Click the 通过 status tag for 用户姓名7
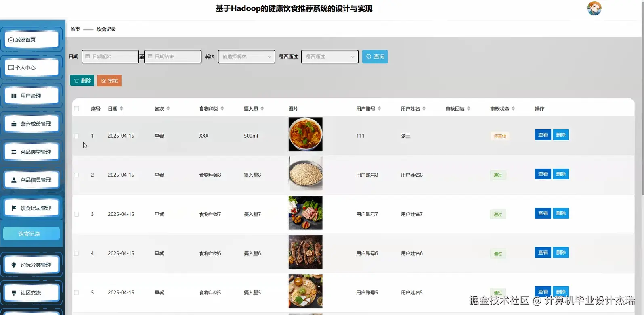The image size is (644, 315). (498, 214)
